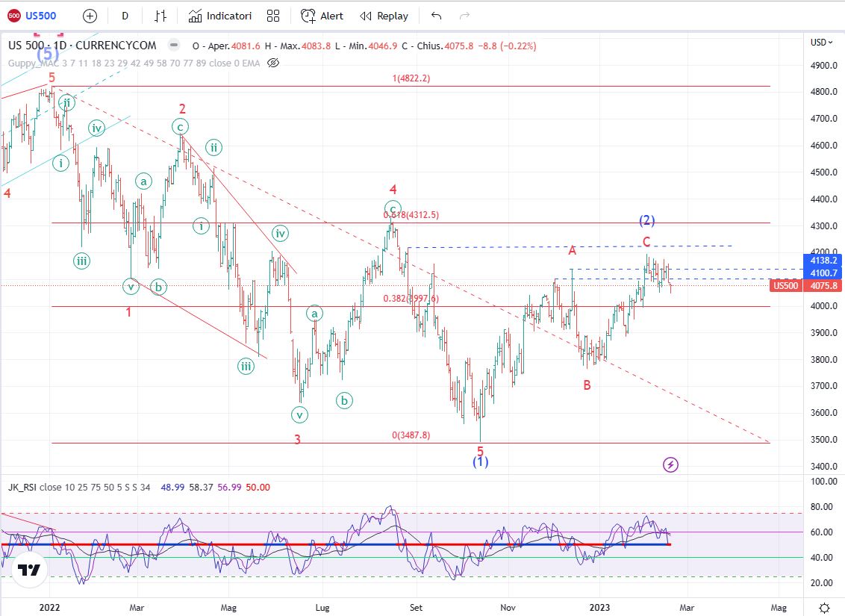This screenshot has width=845, height=616.
Task: Click the JK_RSI value 48.99
Action: [x=172, y=487]
